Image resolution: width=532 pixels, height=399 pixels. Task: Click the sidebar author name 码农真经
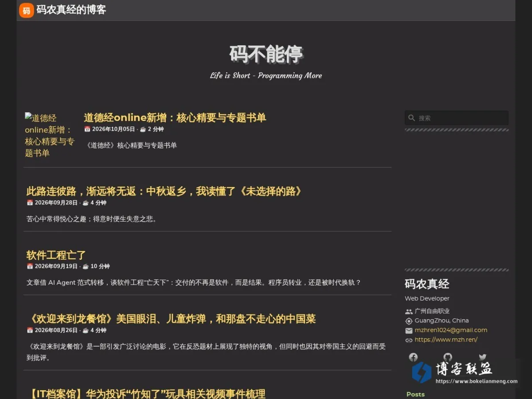427,284
